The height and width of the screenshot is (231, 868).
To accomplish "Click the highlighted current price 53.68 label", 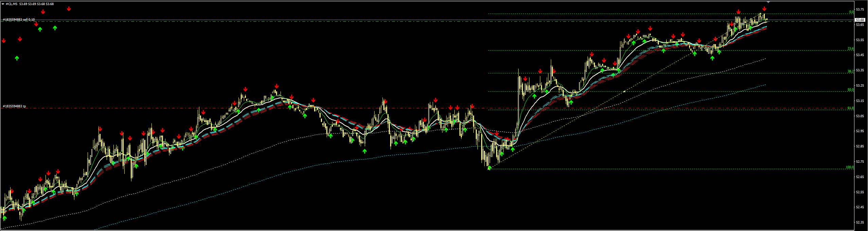I will [x=860, y=20].
